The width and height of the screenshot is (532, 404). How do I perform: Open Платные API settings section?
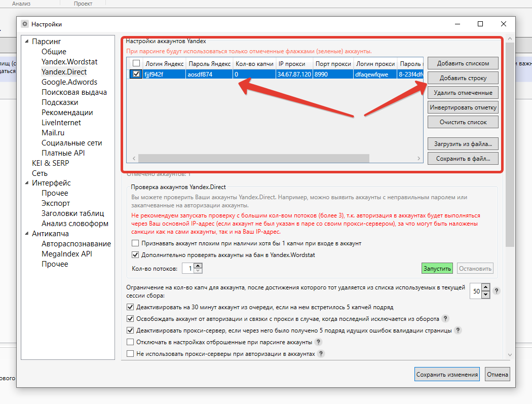click(x=63, y=153)
